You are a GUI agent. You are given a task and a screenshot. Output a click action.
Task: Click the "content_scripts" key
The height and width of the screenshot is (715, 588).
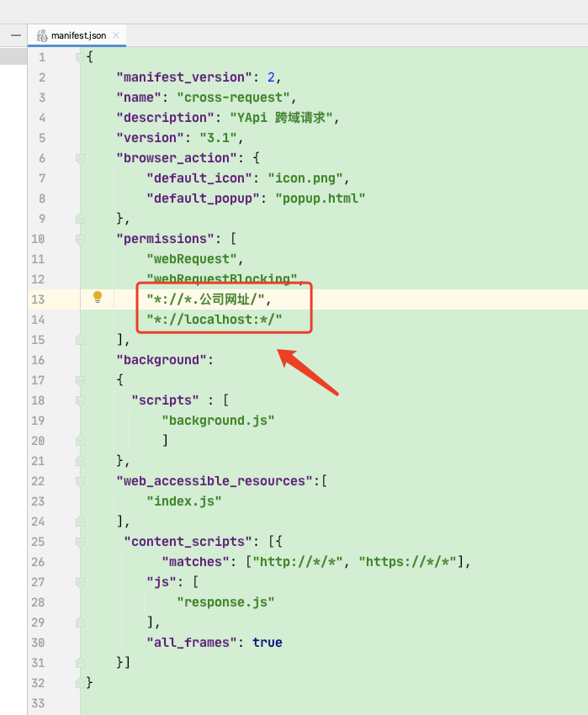(188, 542)
